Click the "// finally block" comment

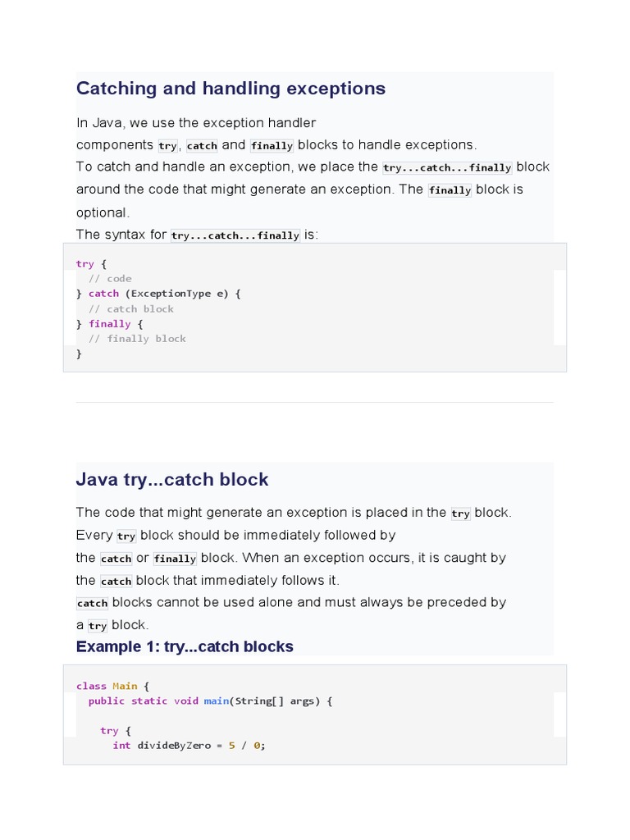(137, 339)
